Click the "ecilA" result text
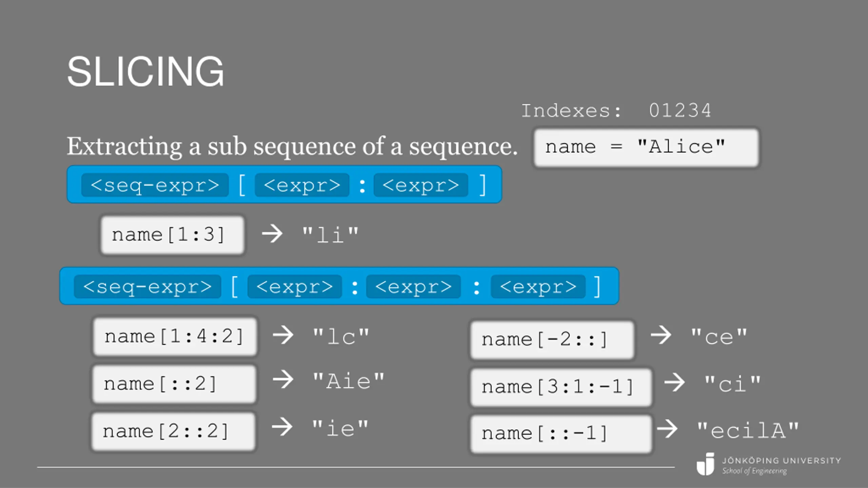 pos(748,430)
